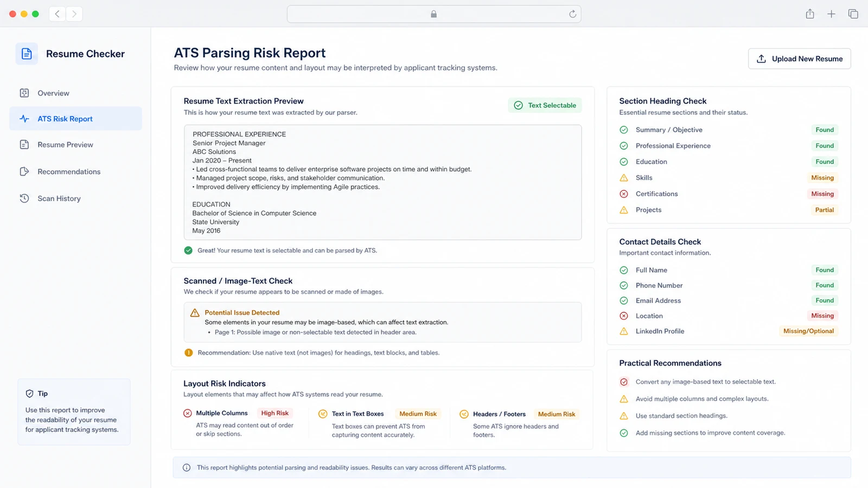
Task: Click 'Use standard section headings' recommendation
Action: [x=681, y=416]
